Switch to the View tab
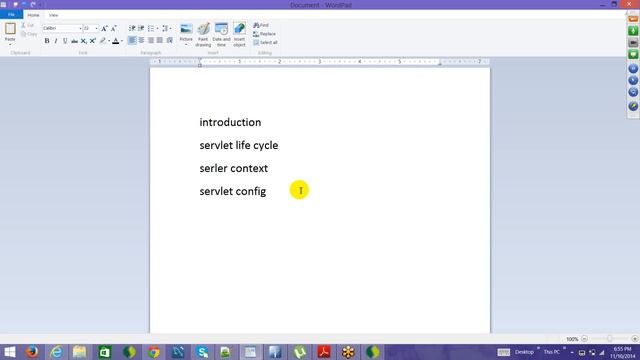 pyautogui.click(x=53, y=15)
